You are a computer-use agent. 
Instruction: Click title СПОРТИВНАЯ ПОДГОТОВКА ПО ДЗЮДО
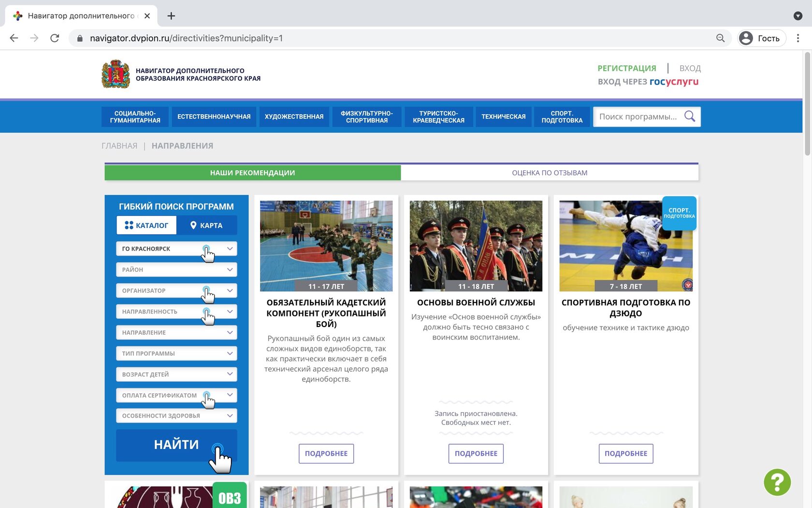coord(626,308)
